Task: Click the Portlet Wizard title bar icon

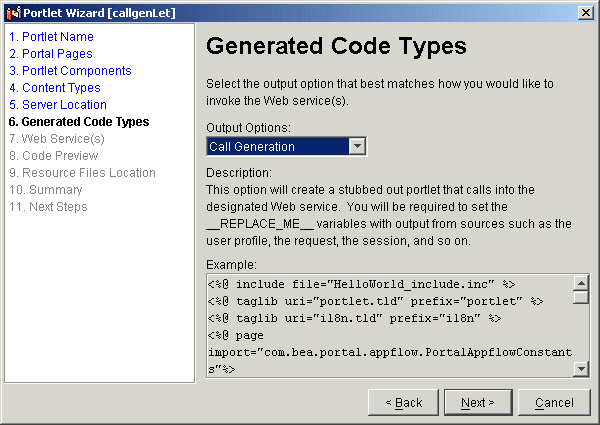Action: pos(12,11)
